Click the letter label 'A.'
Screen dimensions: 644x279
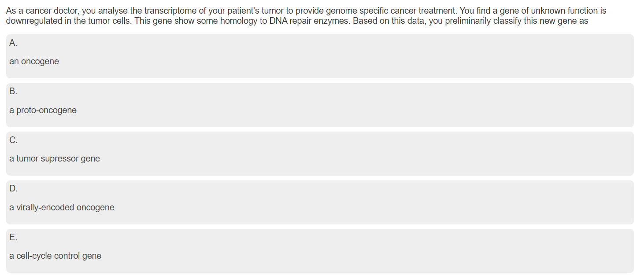pos(13,43)
